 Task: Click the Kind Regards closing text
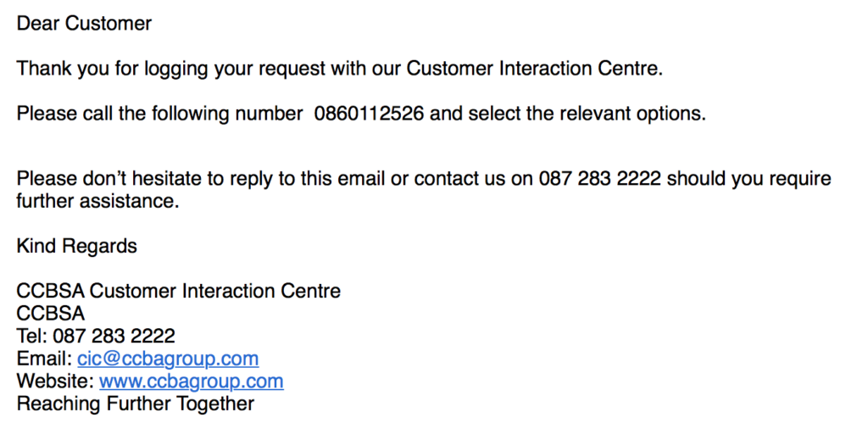pyautogui.click(x=77, y=247)
